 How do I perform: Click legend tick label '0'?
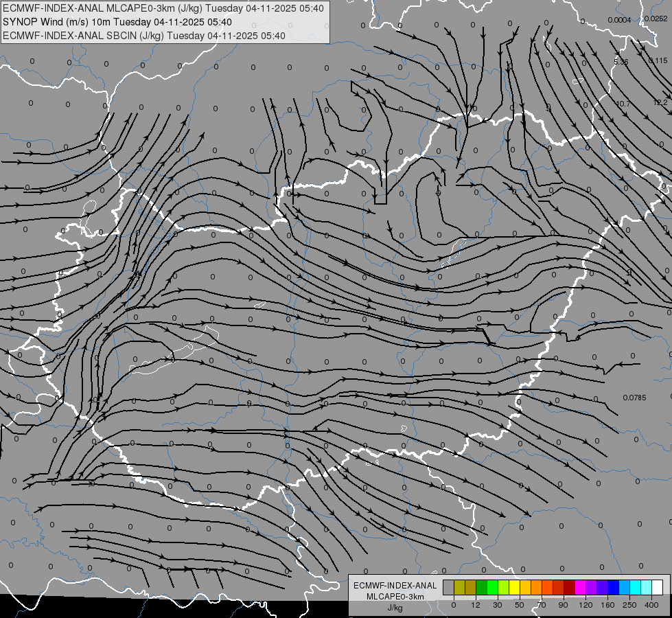tap(454, 605)
